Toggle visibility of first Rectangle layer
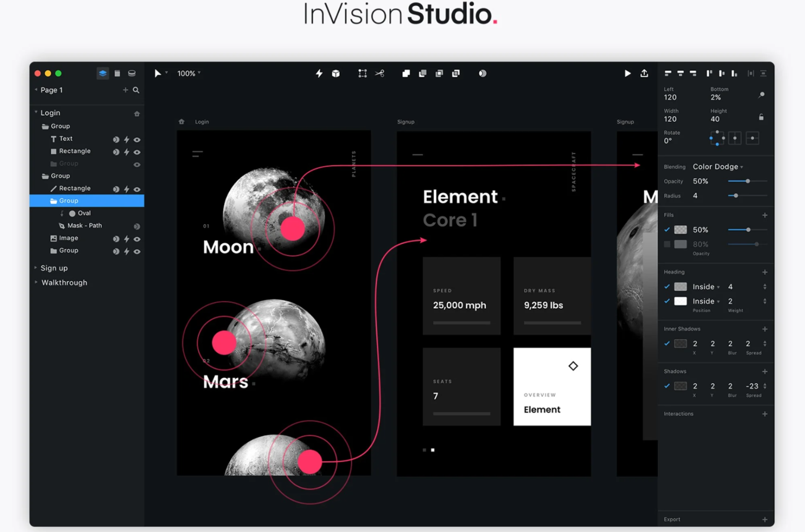 point(137,152)
